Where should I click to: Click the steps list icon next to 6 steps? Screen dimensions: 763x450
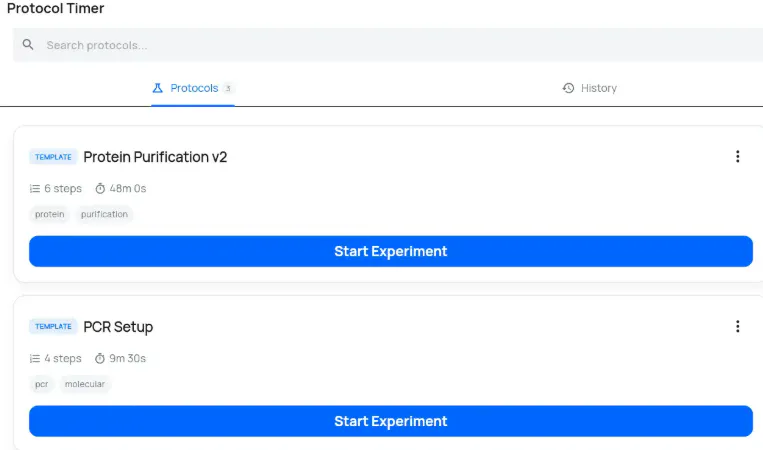click(x=35, y=189)
